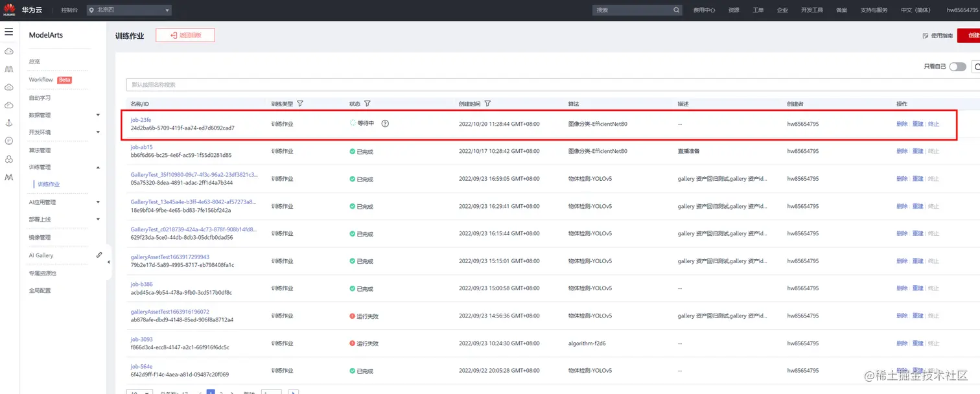Click the search magnifier icon in top bar

point(677,10)
